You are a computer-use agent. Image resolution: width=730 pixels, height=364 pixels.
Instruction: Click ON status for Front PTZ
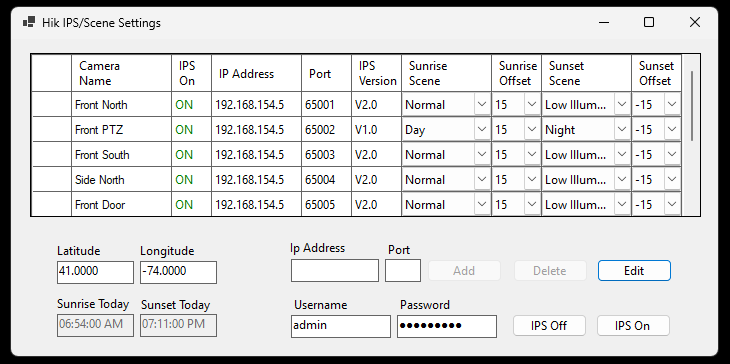pos(191,129)
